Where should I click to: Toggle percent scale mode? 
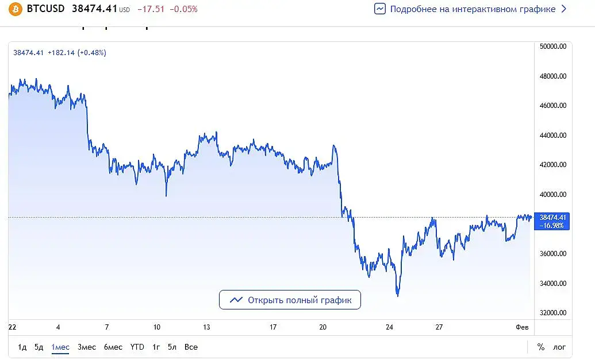coord(540,347)
